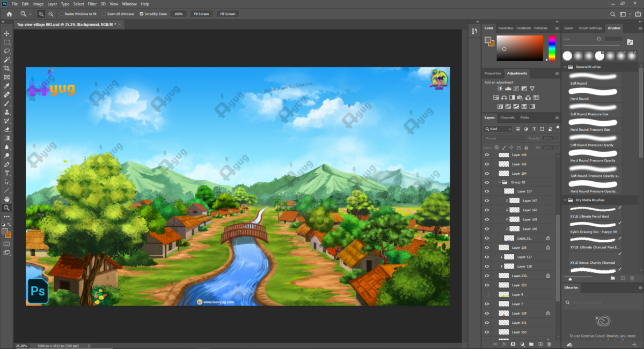This screenshot has height=349, width=644.
Task: Select the Eyedropper tool
Action: coord(7,86)
